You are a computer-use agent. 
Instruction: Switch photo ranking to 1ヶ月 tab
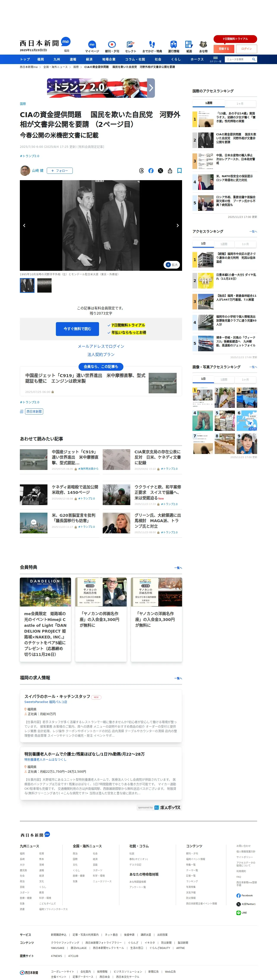(246, 379)
